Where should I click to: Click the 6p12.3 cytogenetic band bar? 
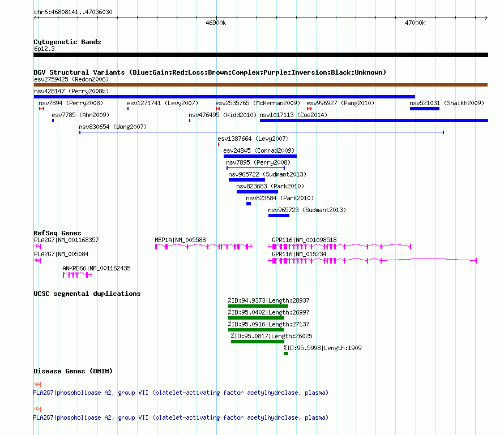pyautogui.click(x=260, y=55)
